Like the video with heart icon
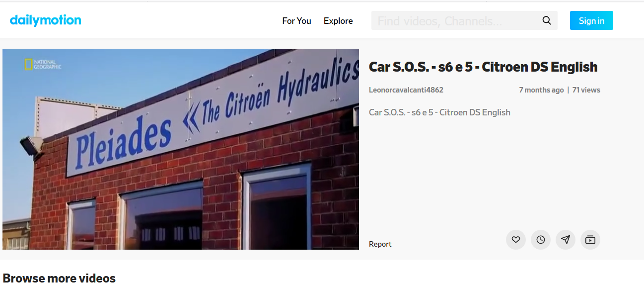 tap(516, 240)
